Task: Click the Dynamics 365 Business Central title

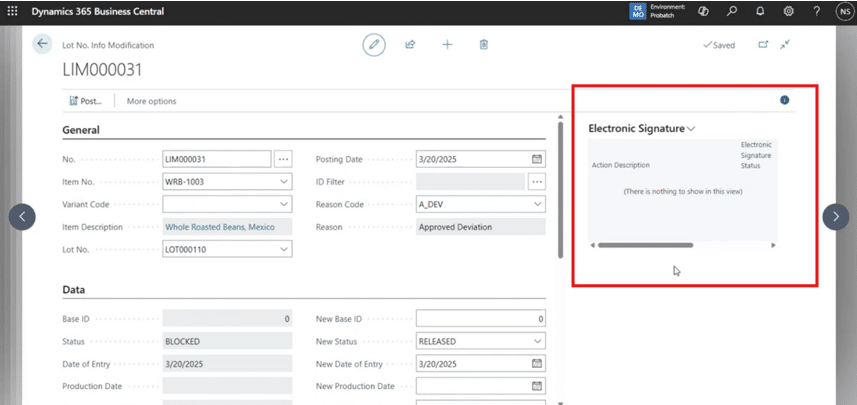Action: (x=97, y=11)
